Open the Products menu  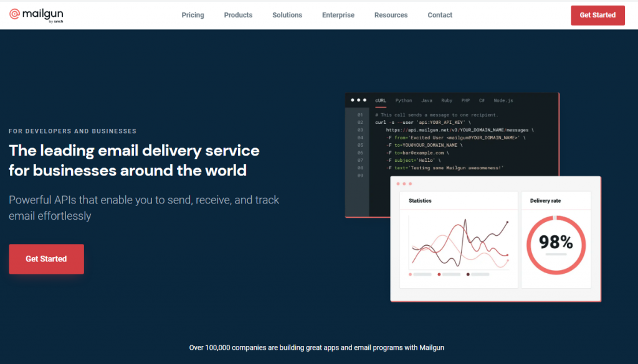tap(238, 15)
